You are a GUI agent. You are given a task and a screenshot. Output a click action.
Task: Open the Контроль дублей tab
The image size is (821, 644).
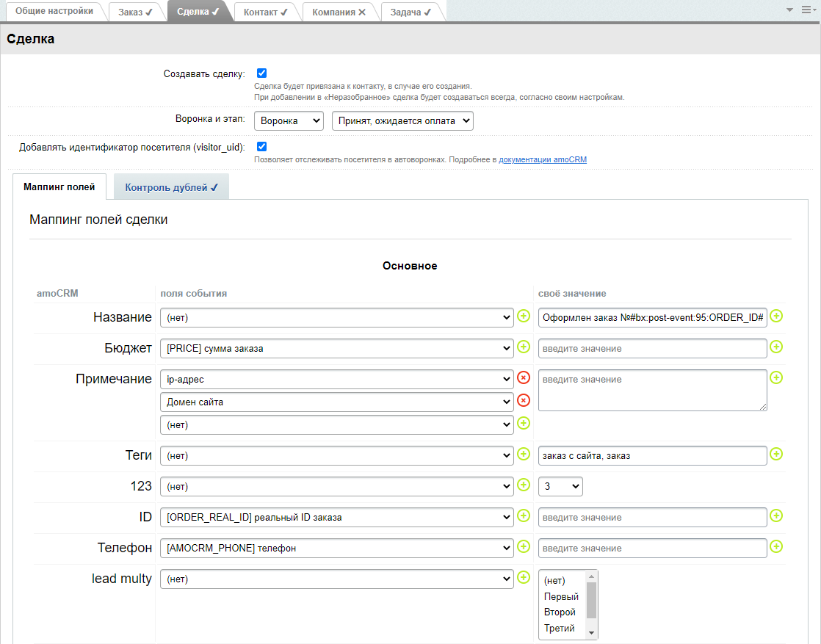tap(171, 187)
